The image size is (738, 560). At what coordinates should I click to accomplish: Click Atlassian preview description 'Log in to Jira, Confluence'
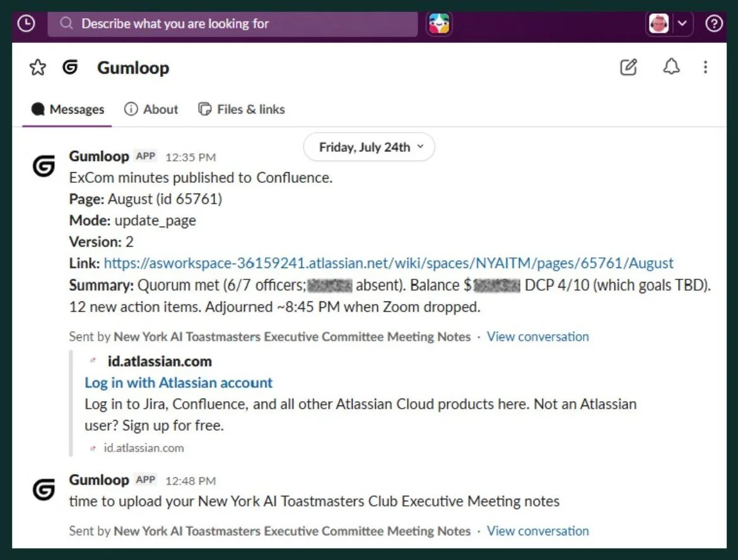click(361, 414)
